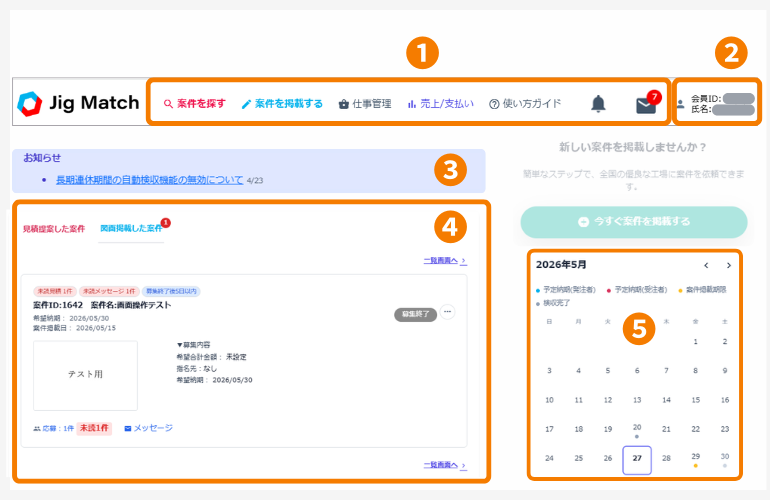770x500 pixels.
Task: Click 応募：1件 applicants label
Action: 54,428
